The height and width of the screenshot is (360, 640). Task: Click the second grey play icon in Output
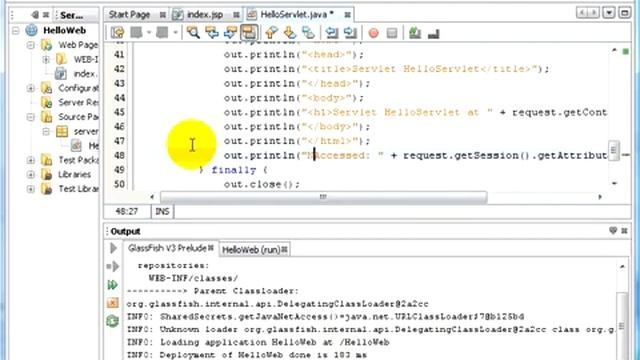[x=113, y=267]
